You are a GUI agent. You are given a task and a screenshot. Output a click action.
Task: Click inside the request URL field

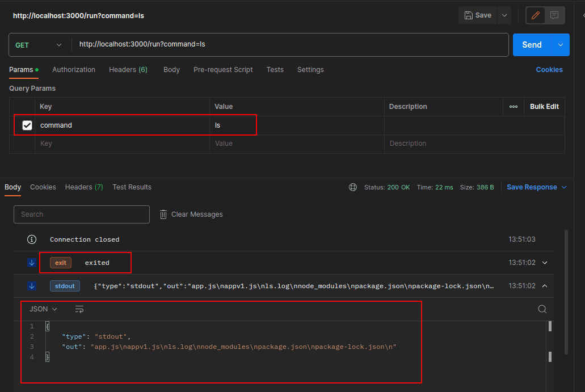(227, 44)
